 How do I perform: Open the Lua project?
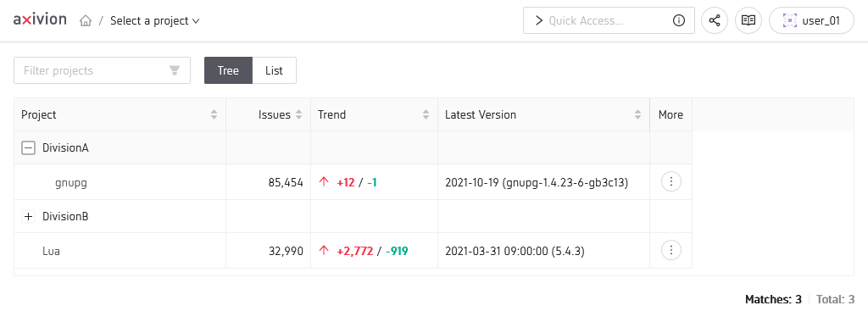[x=51, y=251]
